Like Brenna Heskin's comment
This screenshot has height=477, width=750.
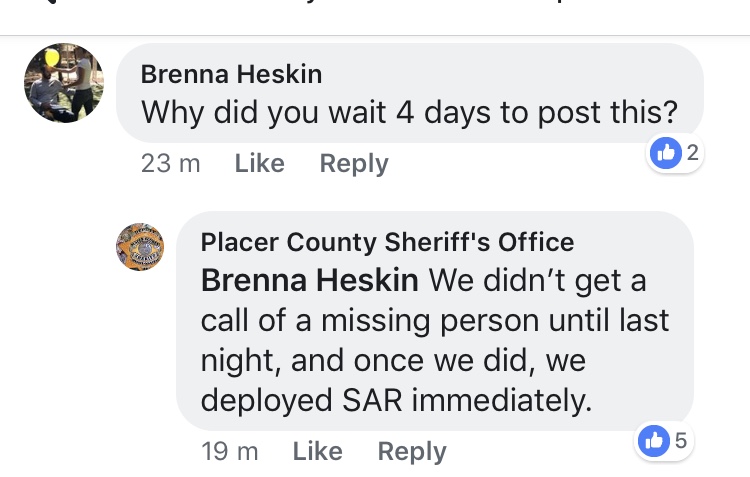pyautogui.click(x=260, y=163)
